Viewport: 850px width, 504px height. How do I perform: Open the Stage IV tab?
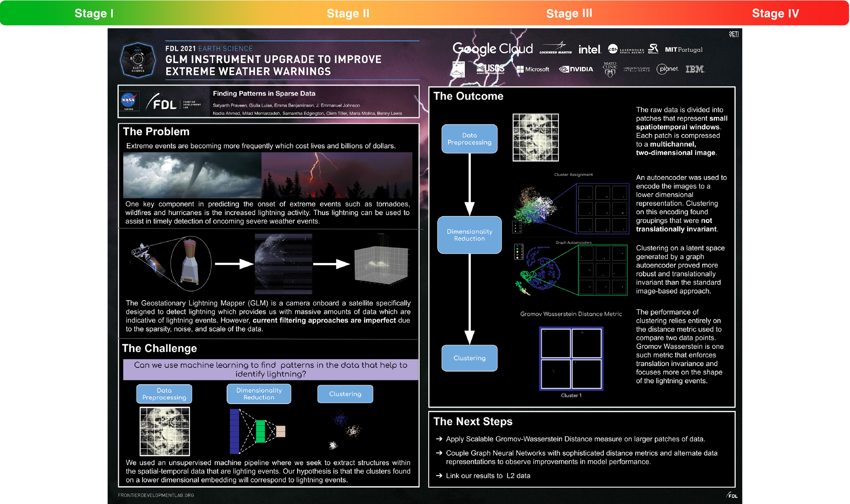click(x=775, y=13)
